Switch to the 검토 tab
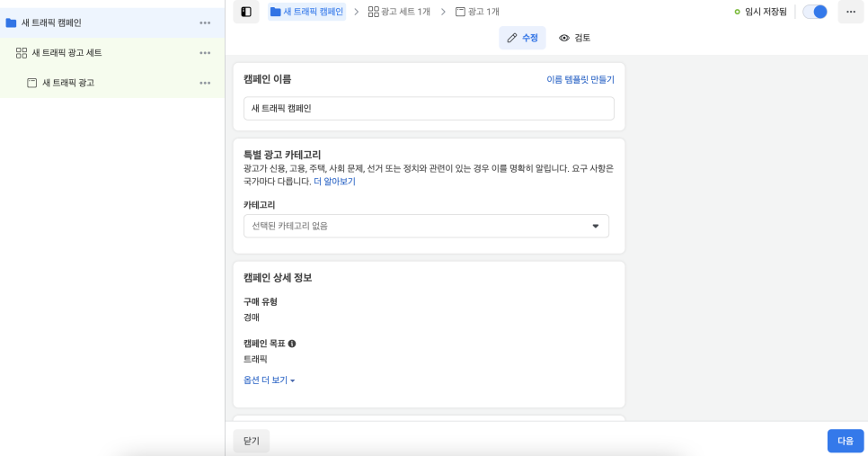 pos(574,38)
